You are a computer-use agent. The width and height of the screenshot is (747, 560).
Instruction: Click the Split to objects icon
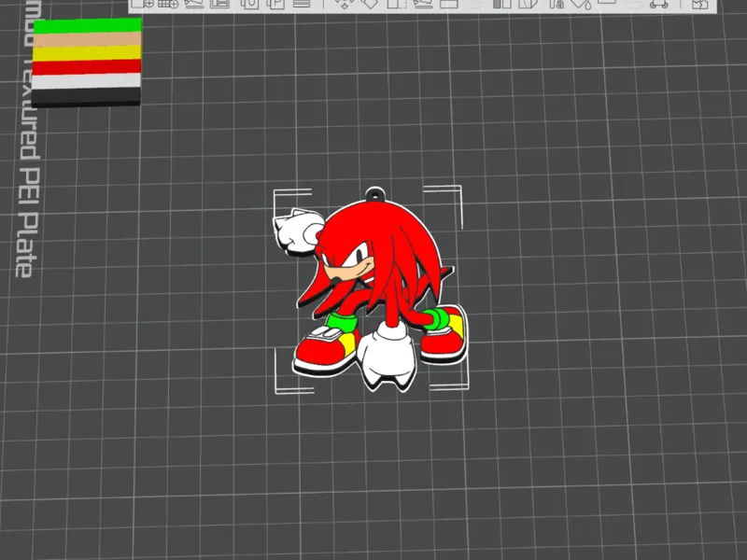point(249,4)
